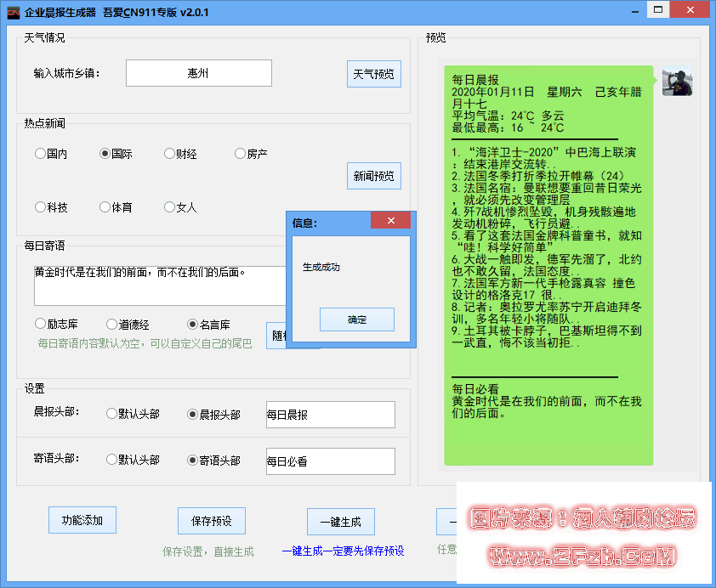
Task: Click the 新闻预览 button
Action: (x=373, y=176)
